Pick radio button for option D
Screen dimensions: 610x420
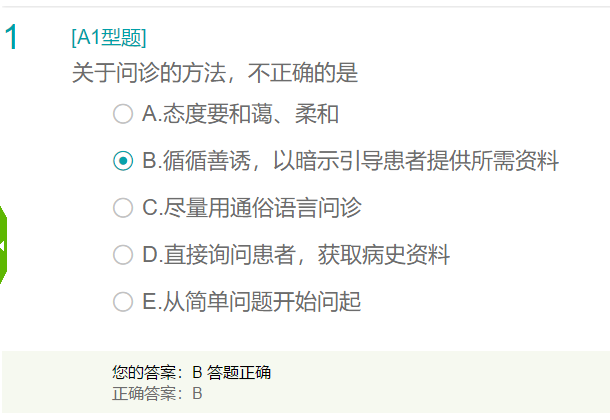coord(123,255)
